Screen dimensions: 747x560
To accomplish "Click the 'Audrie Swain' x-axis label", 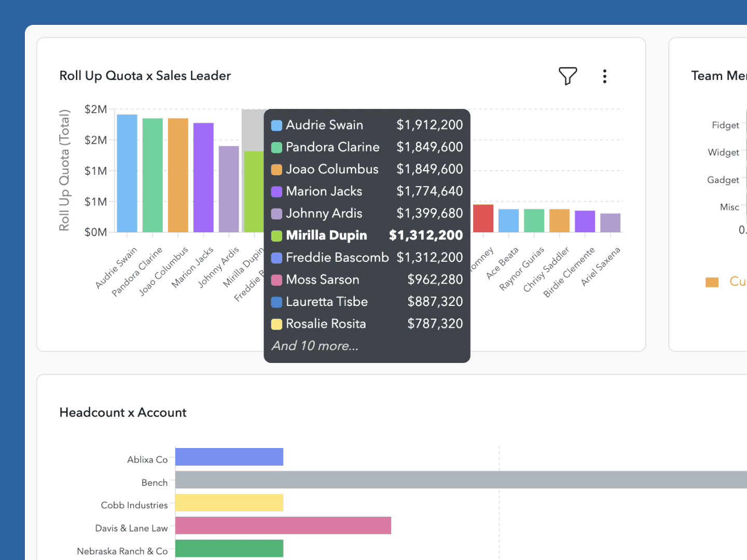I will click(x=116, y=268).
